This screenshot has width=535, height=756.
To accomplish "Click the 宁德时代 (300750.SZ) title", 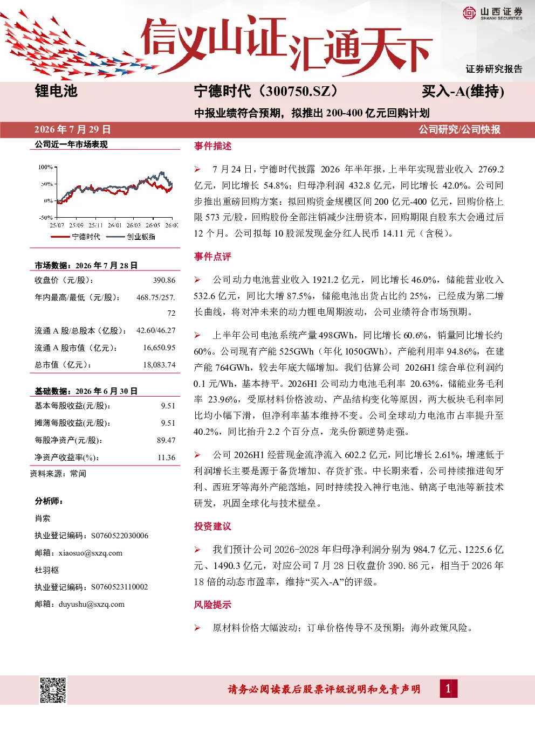I will (267, 91).
